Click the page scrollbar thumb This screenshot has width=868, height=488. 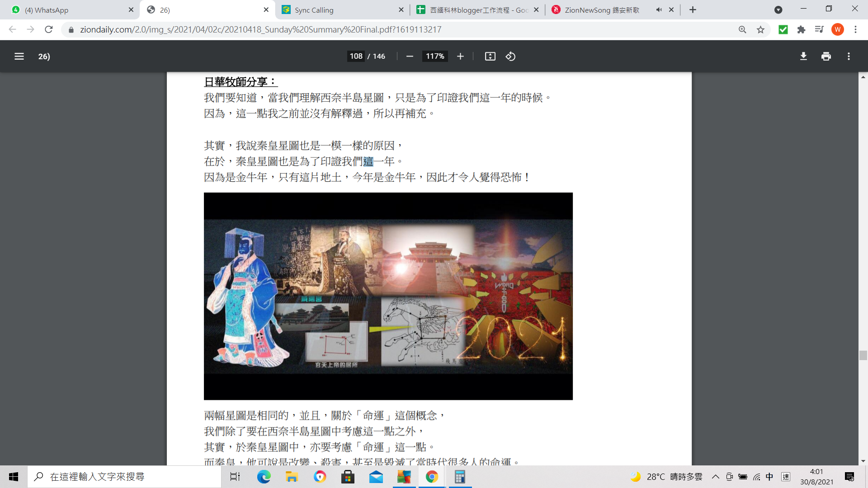tap(863, 355)
